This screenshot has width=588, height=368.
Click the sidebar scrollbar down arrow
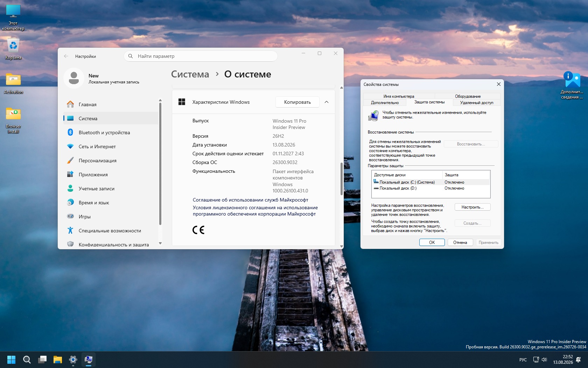tap(160, 243)
